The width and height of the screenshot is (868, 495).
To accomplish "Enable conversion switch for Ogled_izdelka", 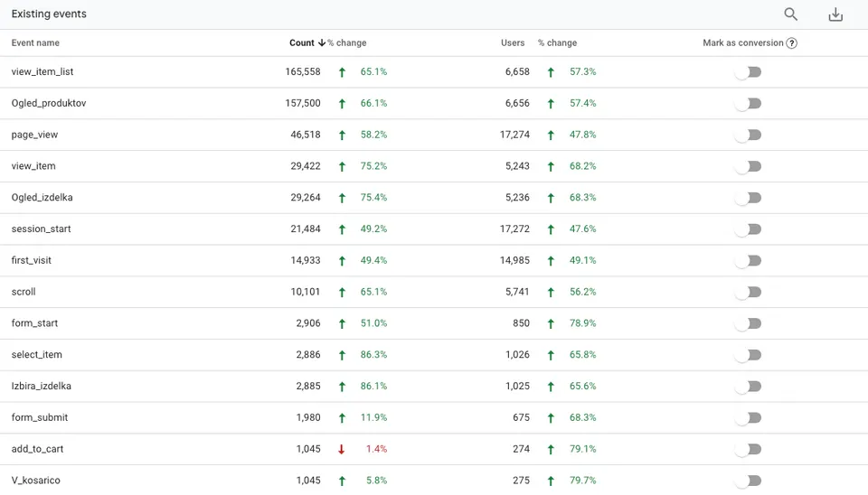I will pos(749,198).
